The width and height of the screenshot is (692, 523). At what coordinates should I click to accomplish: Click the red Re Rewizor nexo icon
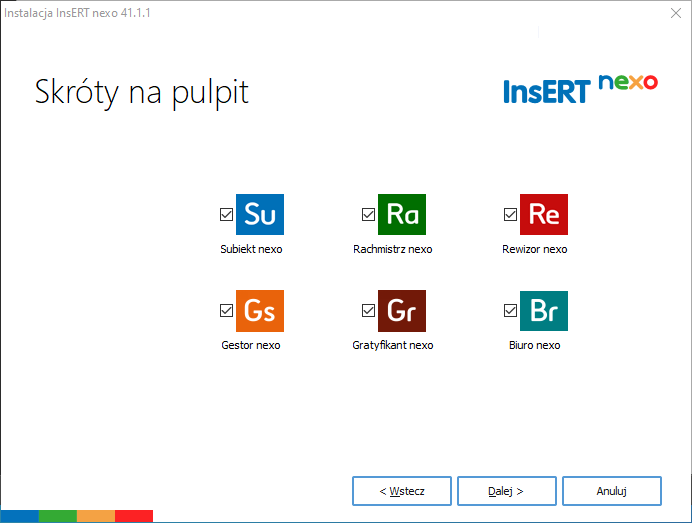pyautogui.click(x=544, y=214)
